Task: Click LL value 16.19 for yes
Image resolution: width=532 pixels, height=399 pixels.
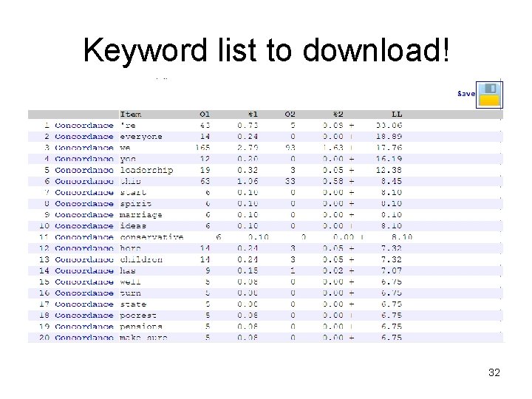Action: (389, 159)
